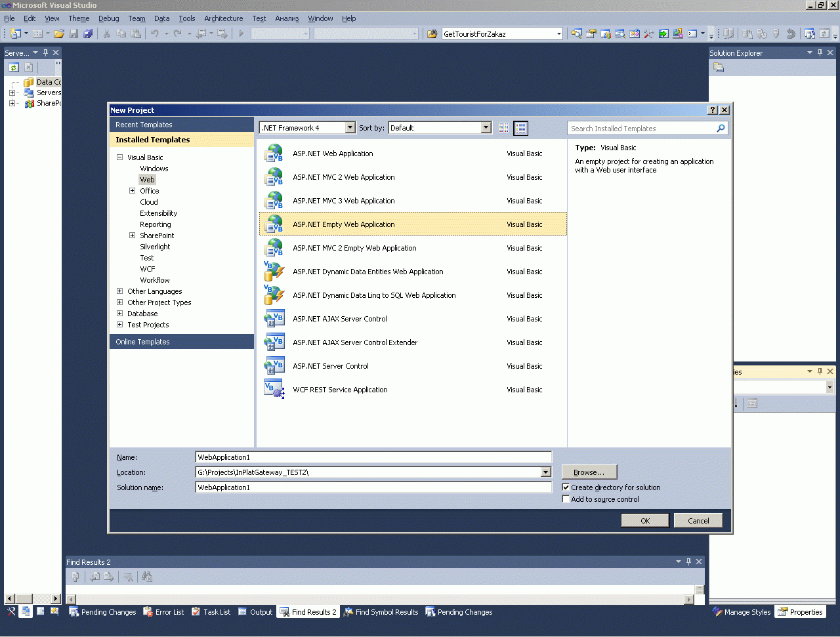Click the Cancel button in New Project
Viewport: 840px width, 637px height.
click(x=698, y=521)
